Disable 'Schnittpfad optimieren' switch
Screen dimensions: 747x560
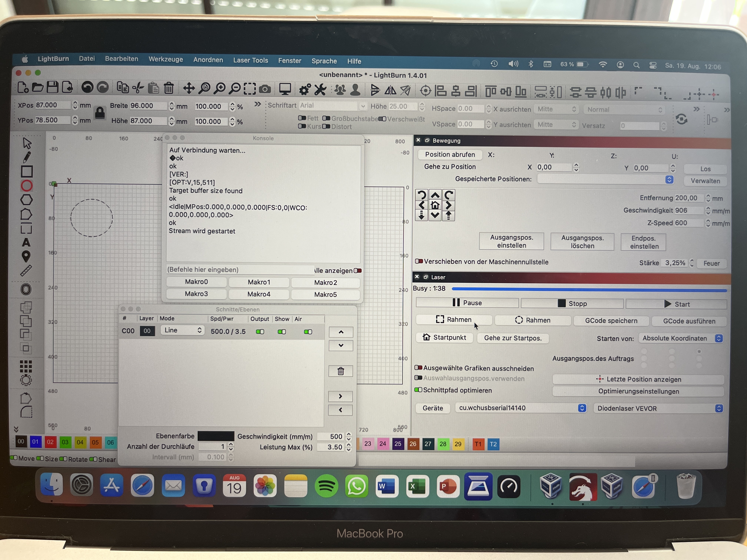pos(418,390)
